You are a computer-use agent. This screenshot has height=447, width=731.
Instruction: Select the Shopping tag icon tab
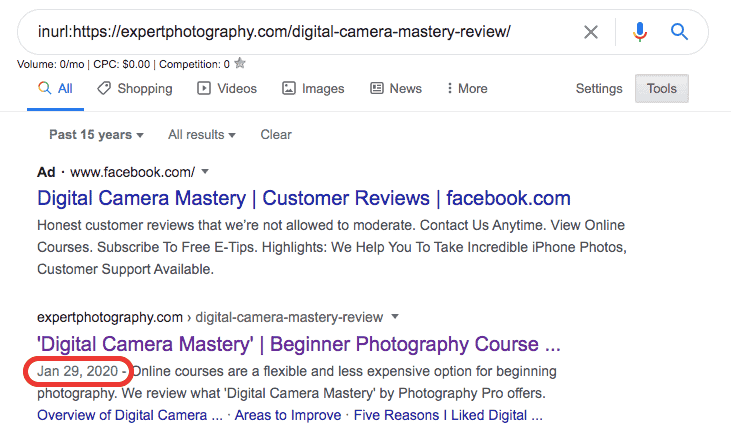135,89
